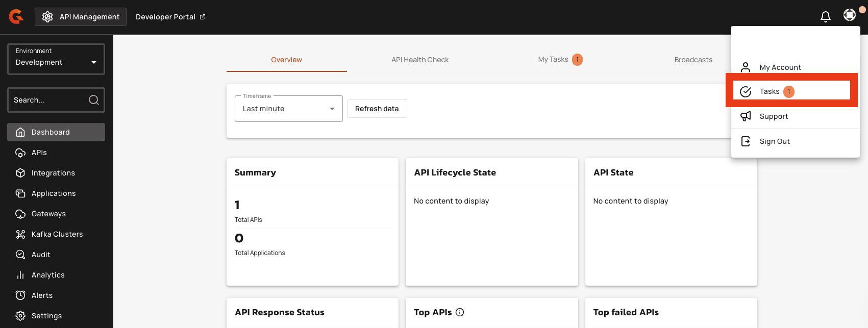Open Alerts from sidebar

click(x=42, y=295)
